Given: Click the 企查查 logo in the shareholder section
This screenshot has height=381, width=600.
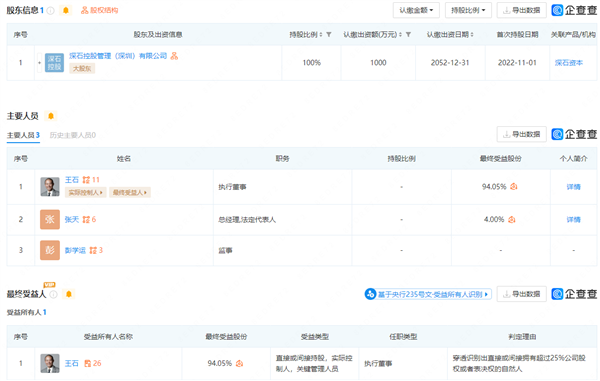Looking at the screenshot, I should 574,10.
